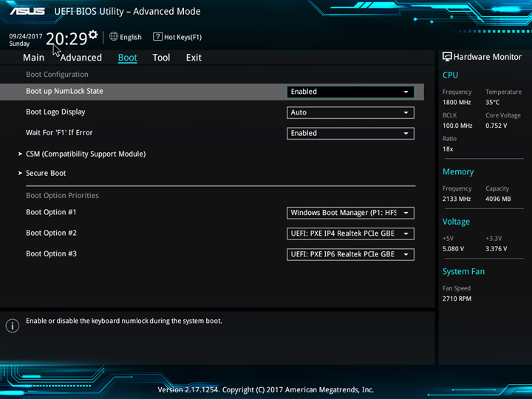Switch to the Advanced tab
Viewport: 532px width, 399px height.
point(81,58)
